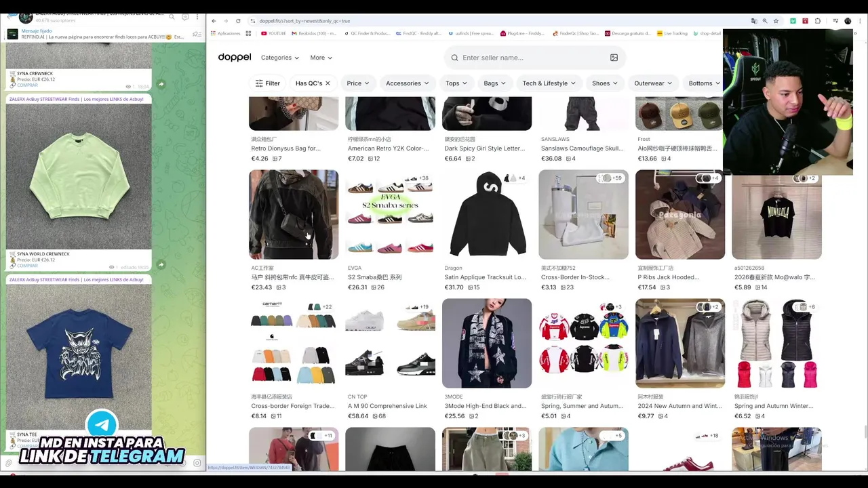Open the Live Tracking bookmark

point(672,33)
